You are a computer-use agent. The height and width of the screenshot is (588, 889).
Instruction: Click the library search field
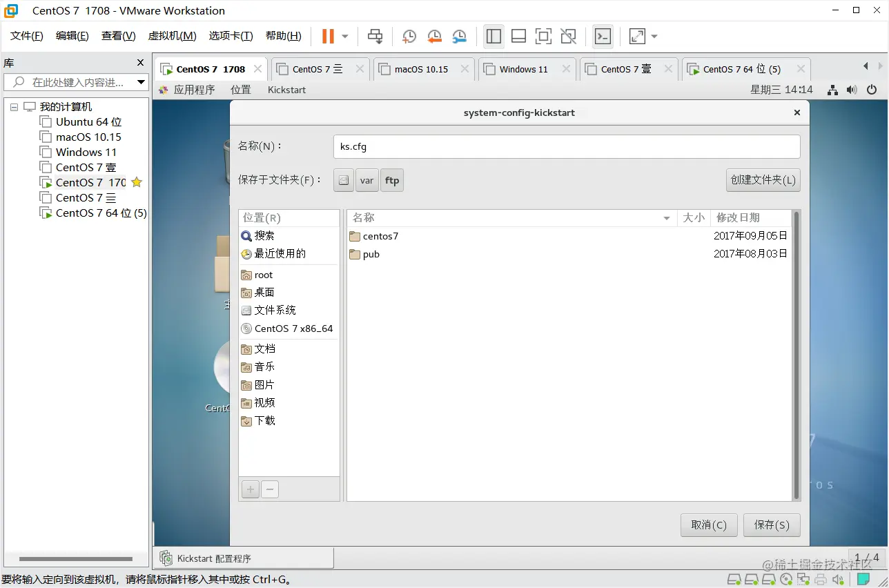76,82
